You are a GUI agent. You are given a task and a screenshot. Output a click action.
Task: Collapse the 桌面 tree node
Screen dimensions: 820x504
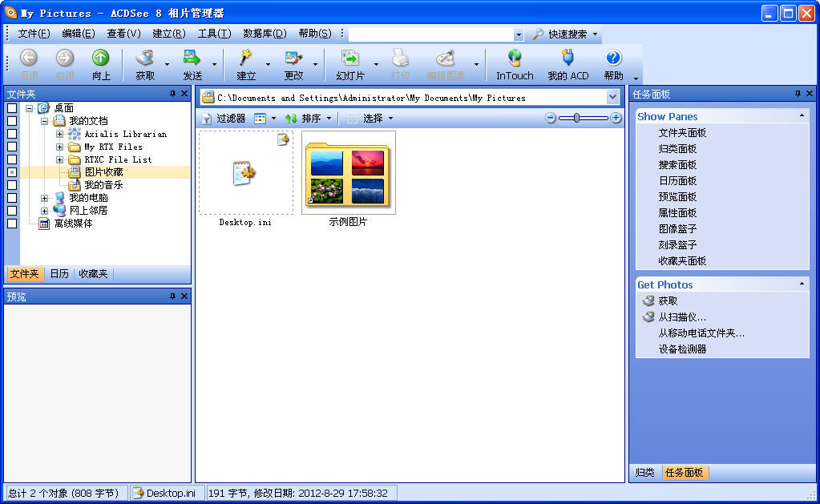pos(30,108)
